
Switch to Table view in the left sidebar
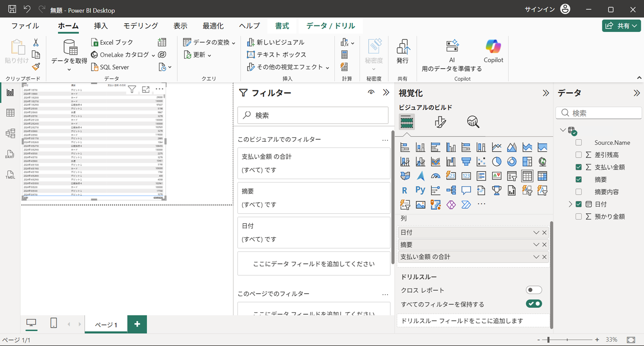coord(10,113)
